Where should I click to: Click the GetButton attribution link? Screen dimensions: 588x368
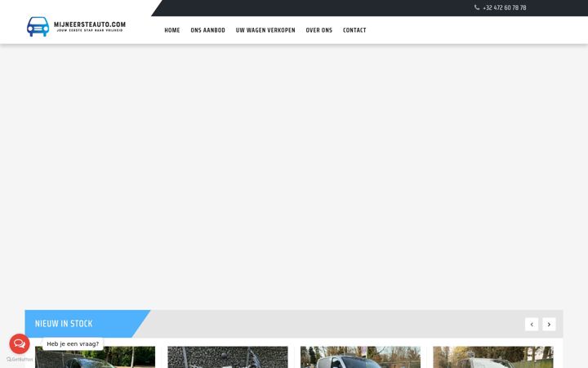(x=20, y=359)
